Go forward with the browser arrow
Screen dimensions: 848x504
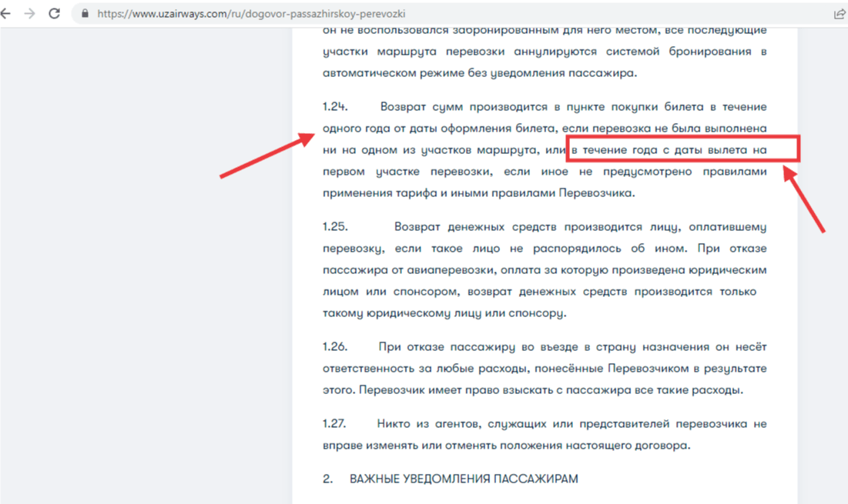[30, 14]
